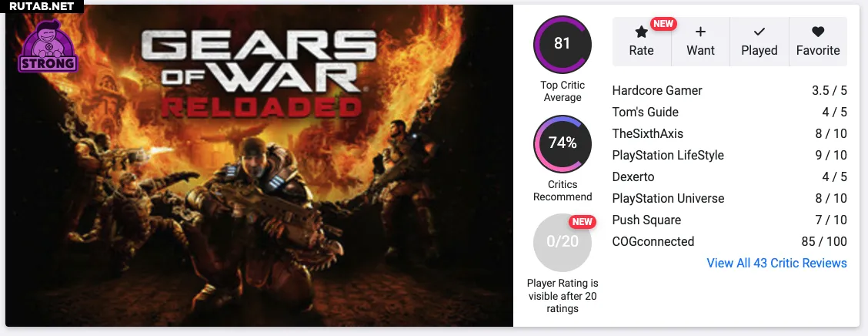868x336 pixels.
Task: Click the 81 Top Critic Average circle
Action: click(563, 45)
